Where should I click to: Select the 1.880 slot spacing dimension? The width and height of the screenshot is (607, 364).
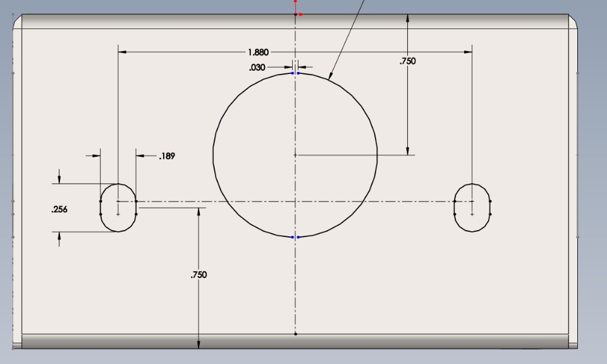[x=258, y=52]
